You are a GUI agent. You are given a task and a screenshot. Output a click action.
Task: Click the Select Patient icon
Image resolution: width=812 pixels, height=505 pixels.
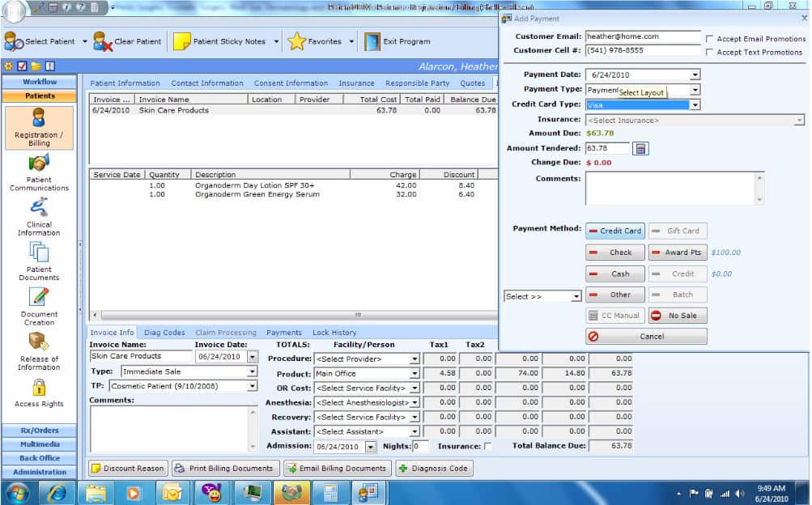click(x=14, y=41)
